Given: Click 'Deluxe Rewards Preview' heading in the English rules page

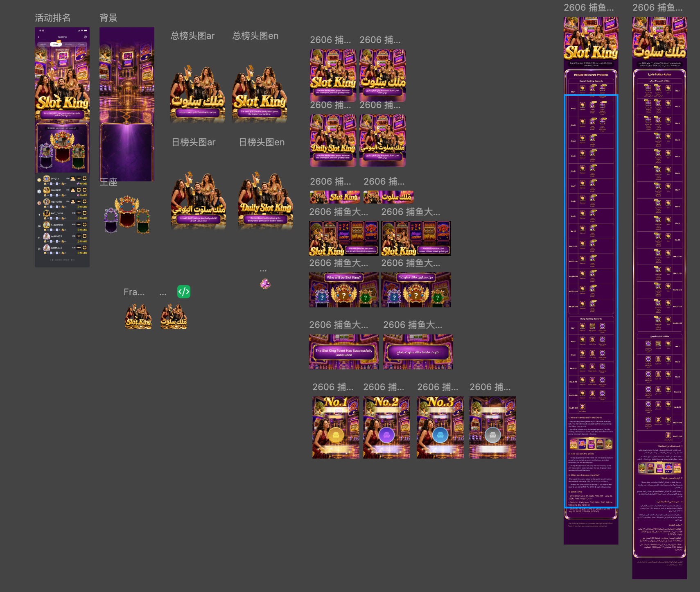Looking at the screenshot, I should click(x=591, y=75).
